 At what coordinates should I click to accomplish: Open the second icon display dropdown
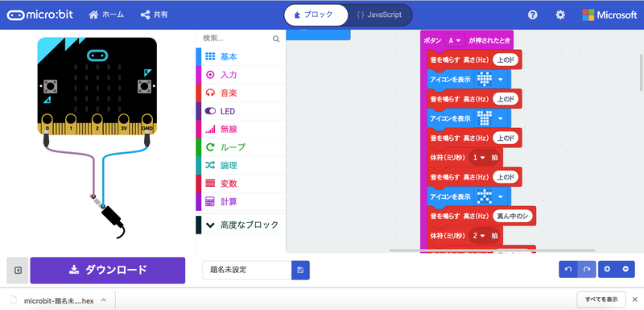coord(491,118)
